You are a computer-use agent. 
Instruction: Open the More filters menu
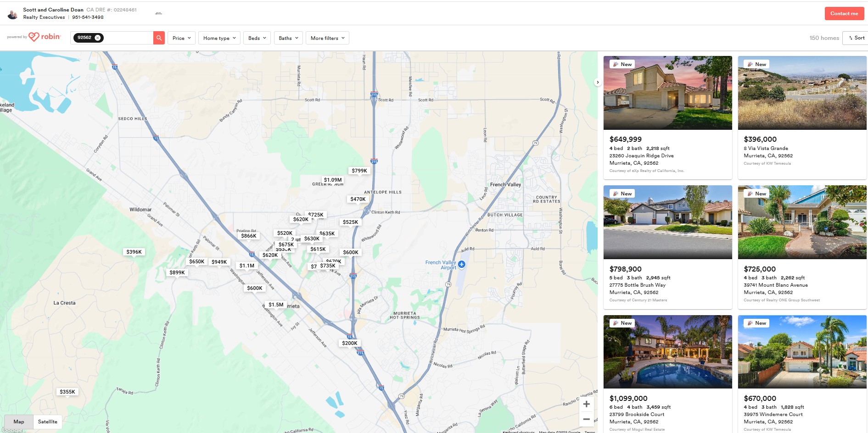327,38
